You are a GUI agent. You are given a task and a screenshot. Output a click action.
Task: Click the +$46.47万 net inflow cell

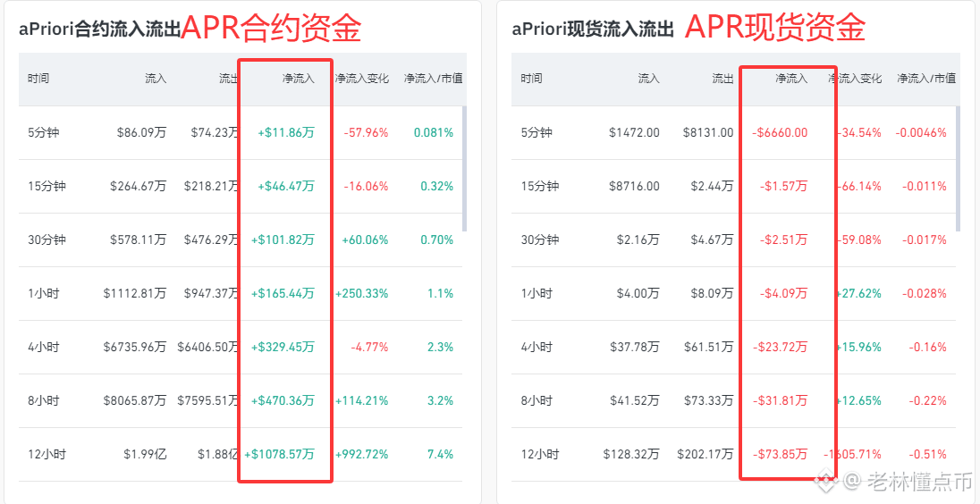[286, 186]
